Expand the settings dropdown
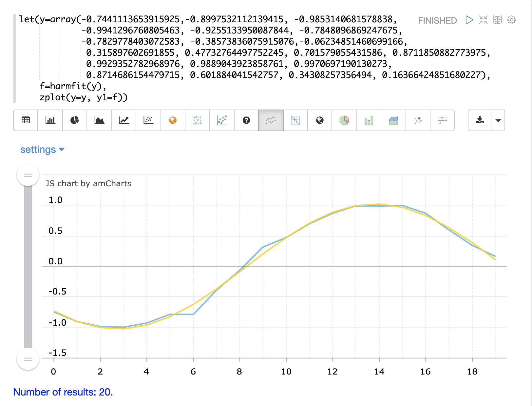The image size is (532, 406). click(42, 150)
